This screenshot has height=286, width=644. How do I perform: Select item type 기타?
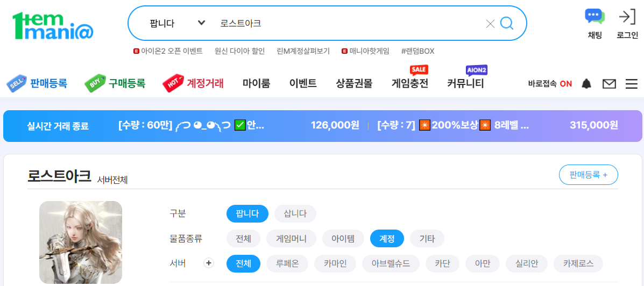pos(427,238)
